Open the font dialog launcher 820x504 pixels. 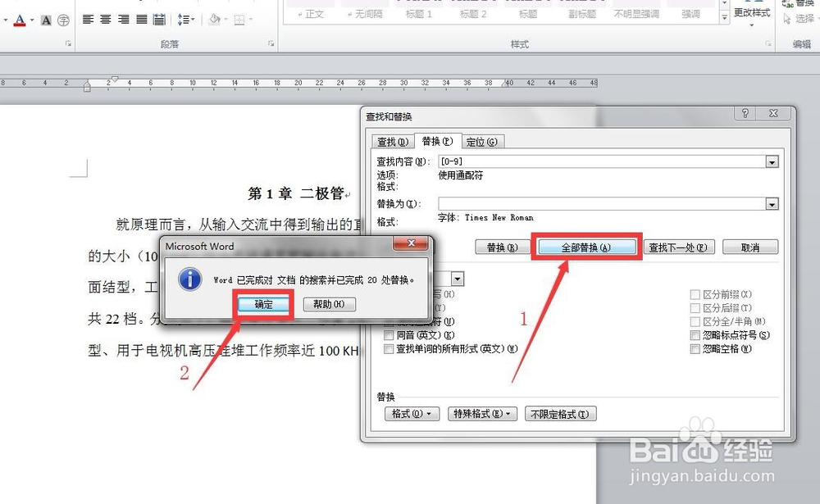pyautogui.click(x=68, y=44)
